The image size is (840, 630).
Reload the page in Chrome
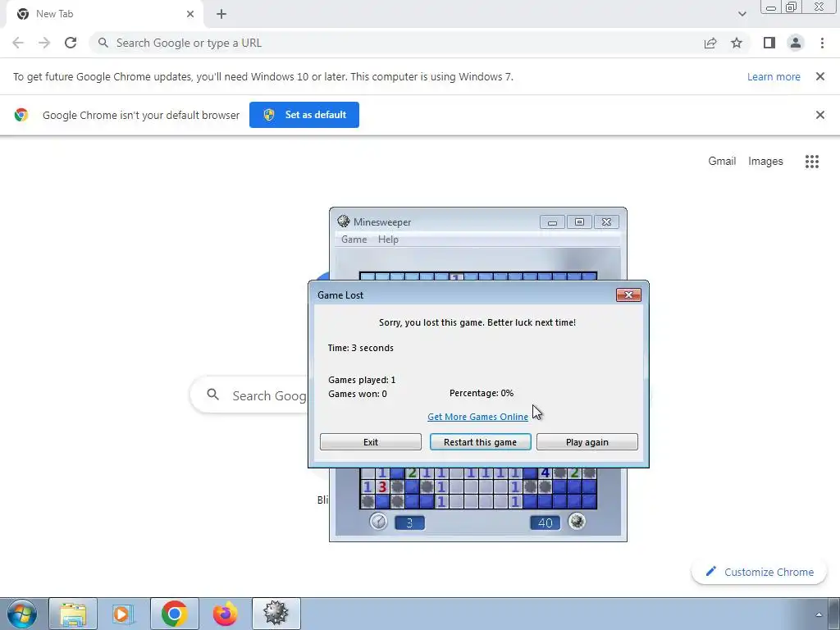tap(71, 43)
